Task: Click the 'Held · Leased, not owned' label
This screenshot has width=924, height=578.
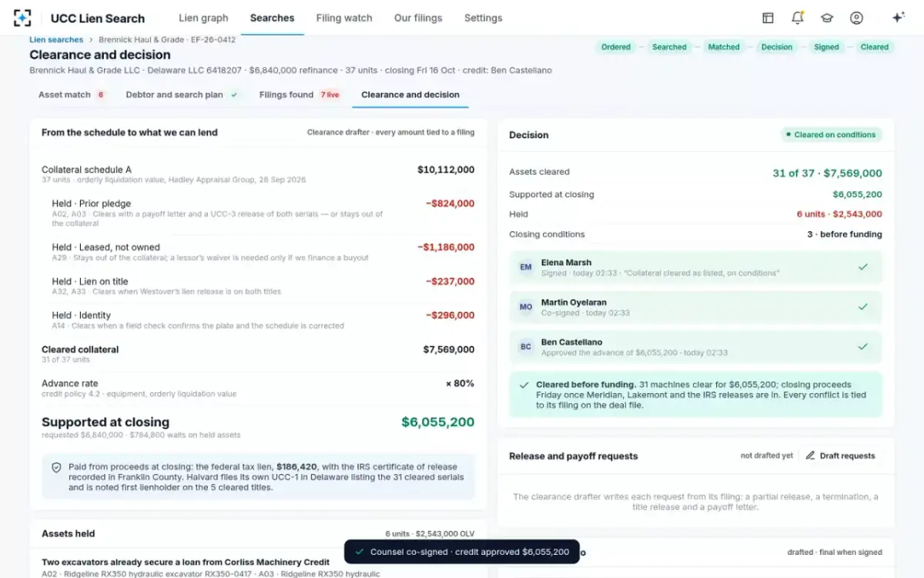Action: pos(106,247)
